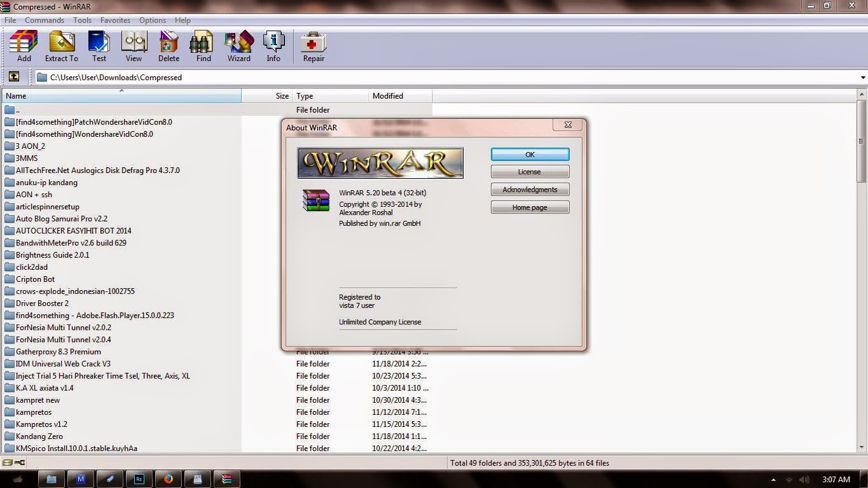
Task: Select folder 'Cripton Bot'
Action: (35, 279)
